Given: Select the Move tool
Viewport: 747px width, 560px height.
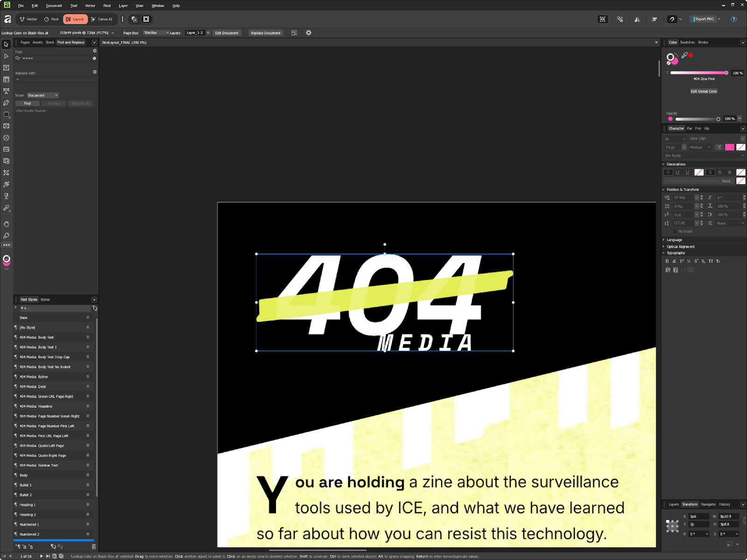Looking at the screenshot, I should (x=6, y=45).
